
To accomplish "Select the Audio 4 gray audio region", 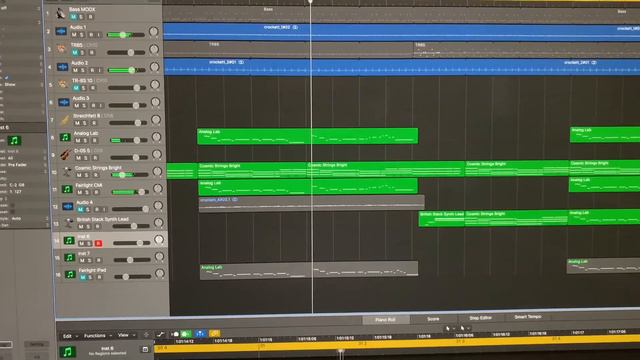I will 311,203.
